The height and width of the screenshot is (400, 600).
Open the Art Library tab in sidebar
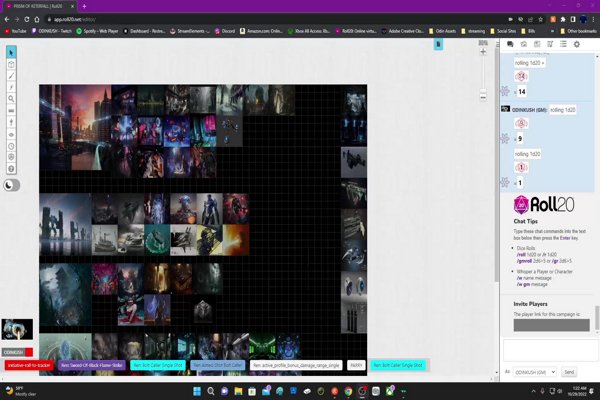click(x=523, y=44)
